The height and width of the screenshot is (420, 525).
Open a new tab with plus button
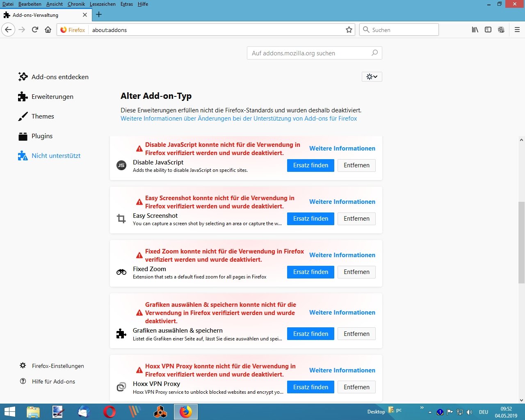tap(99, 15)
